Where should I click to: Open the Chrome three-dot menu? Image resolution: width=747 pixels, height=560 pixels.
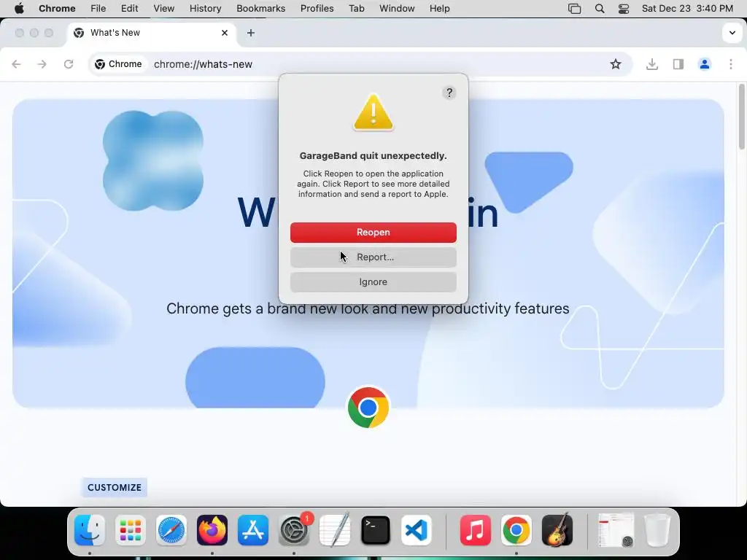[x=730, y=64]
